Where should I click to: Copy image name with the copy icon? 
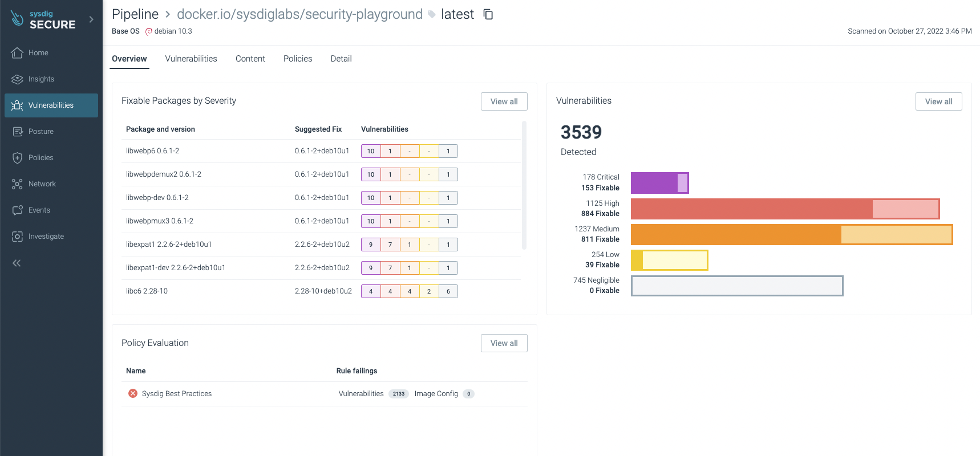488,14
